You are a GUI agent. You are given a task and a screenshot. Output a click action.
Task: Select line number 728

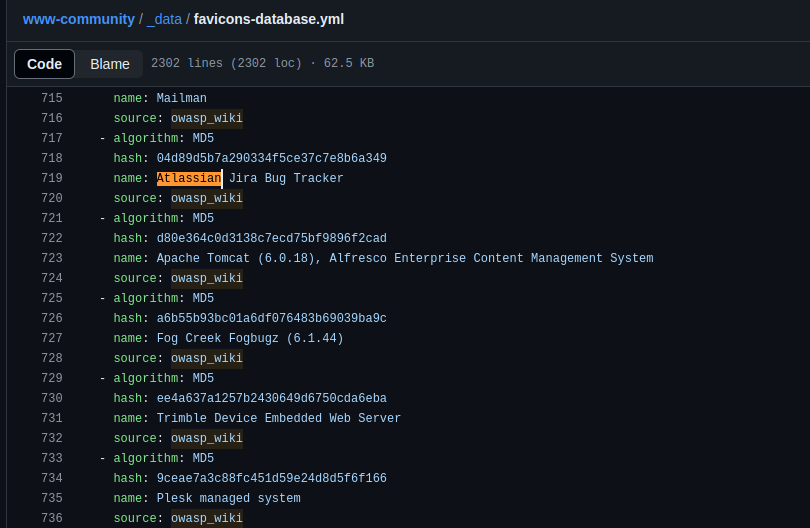(x=52, y=358)
